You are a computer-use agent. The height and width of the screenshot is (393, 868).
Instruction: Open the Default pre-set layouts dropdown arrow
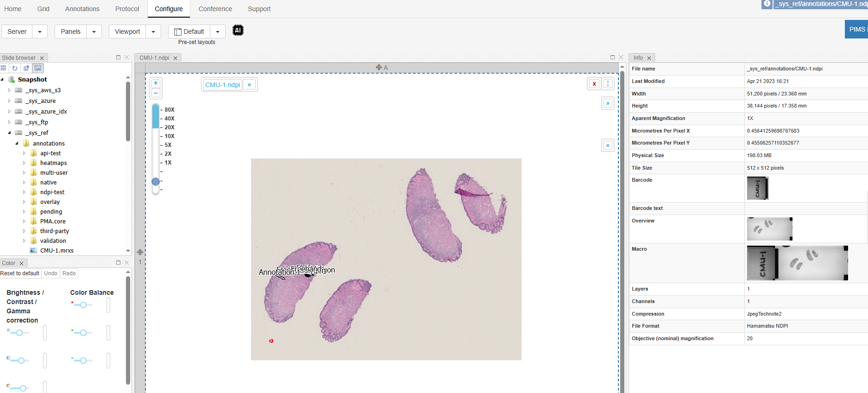point(218,32)
